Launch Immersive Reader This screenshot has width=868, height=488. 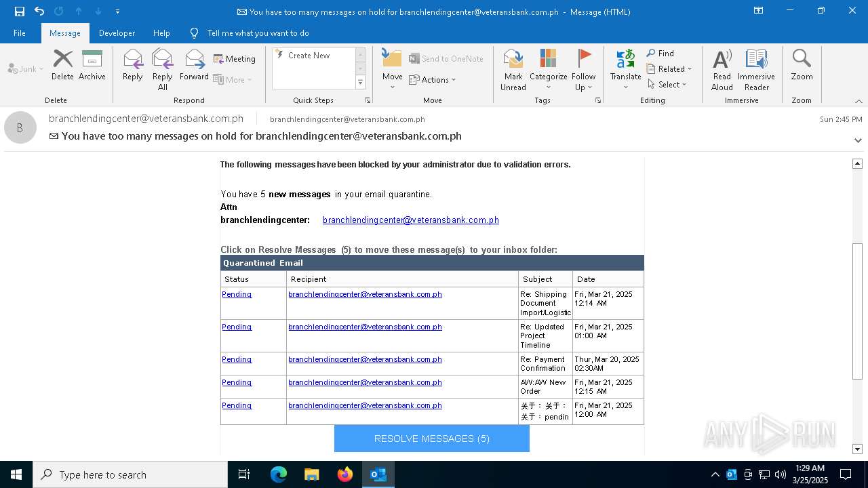click(x=757, y=70)
